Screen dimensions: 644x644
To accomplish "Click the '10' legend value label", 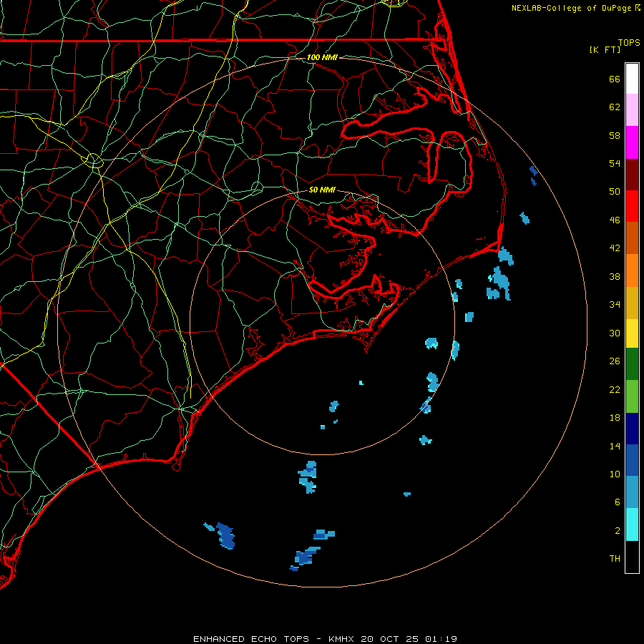I will 615,474.
